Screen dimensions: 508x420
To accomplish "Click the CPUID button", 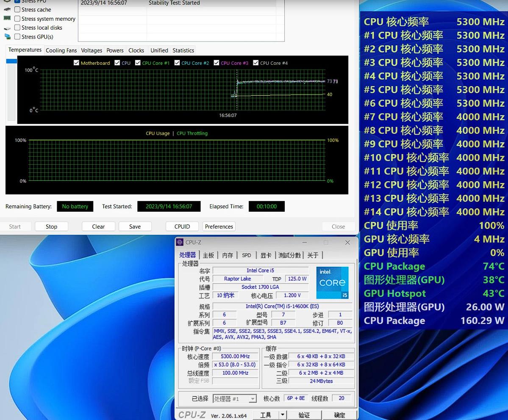I will 182,227.
